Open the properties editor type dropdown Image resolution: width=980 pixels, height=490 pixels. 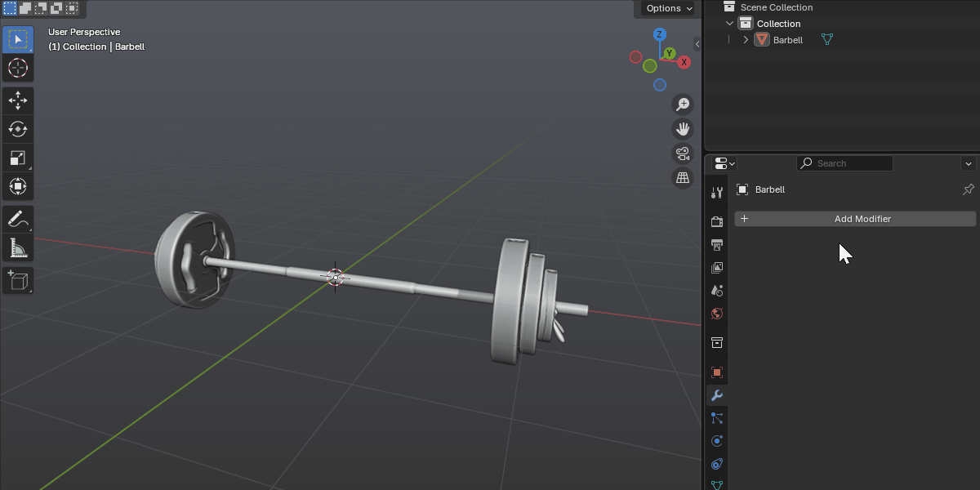click(724, 163)
